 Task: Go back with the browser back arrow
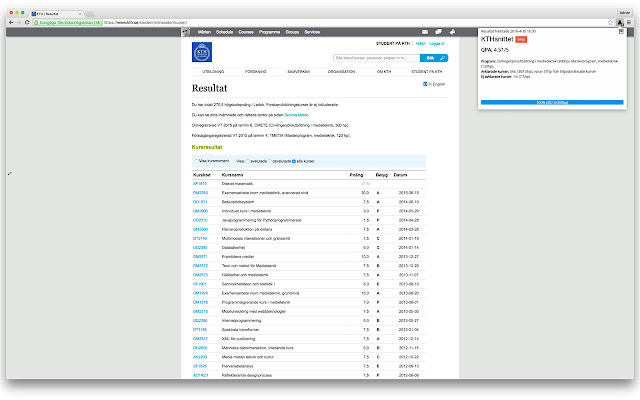coord(11,22)
